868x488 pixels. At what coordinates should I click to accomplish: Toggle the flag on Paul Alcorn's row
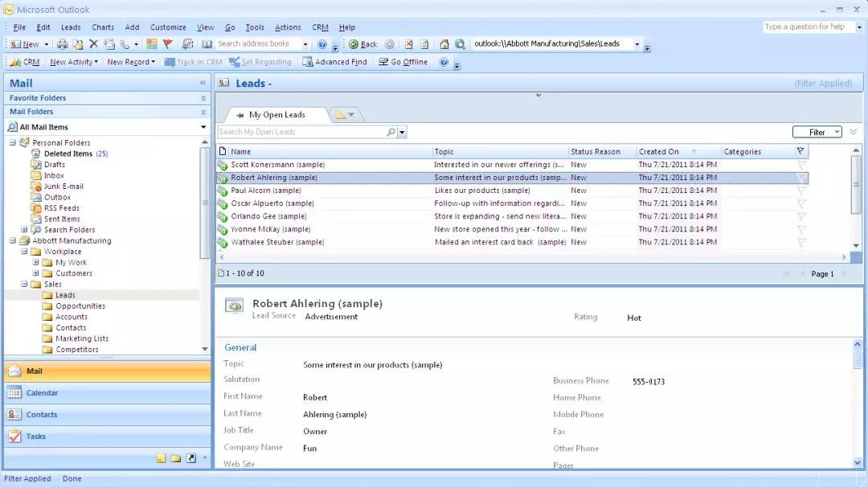click(x=800, y=191)
